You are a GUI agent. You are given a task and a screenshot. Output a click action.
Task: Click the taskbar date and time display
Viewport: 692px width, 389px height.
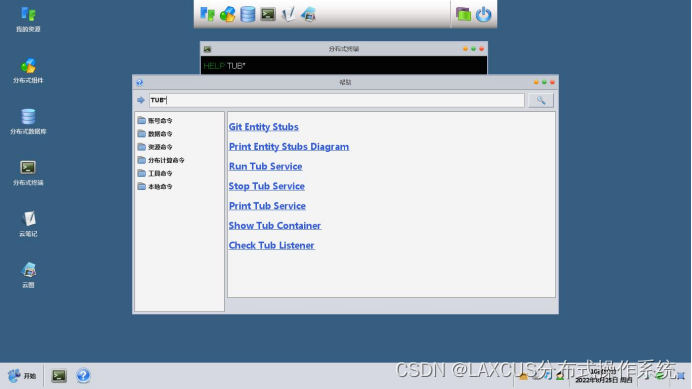pos(603,376)
